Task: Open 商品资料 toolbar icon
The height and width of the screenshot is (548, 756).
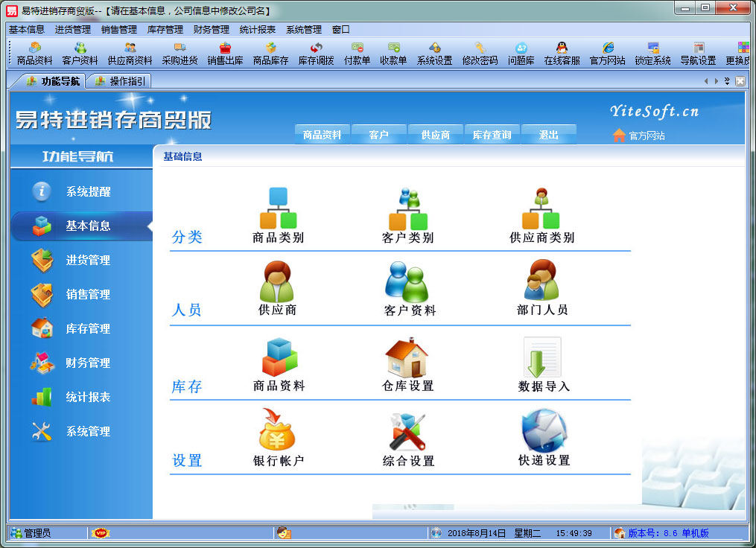Action: tap(34, 54)
